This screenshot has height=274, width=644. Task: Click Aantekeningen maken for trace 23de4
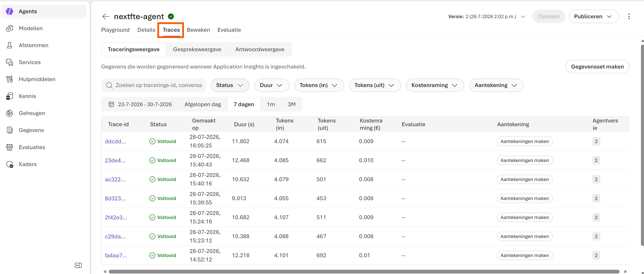[525, 160]
